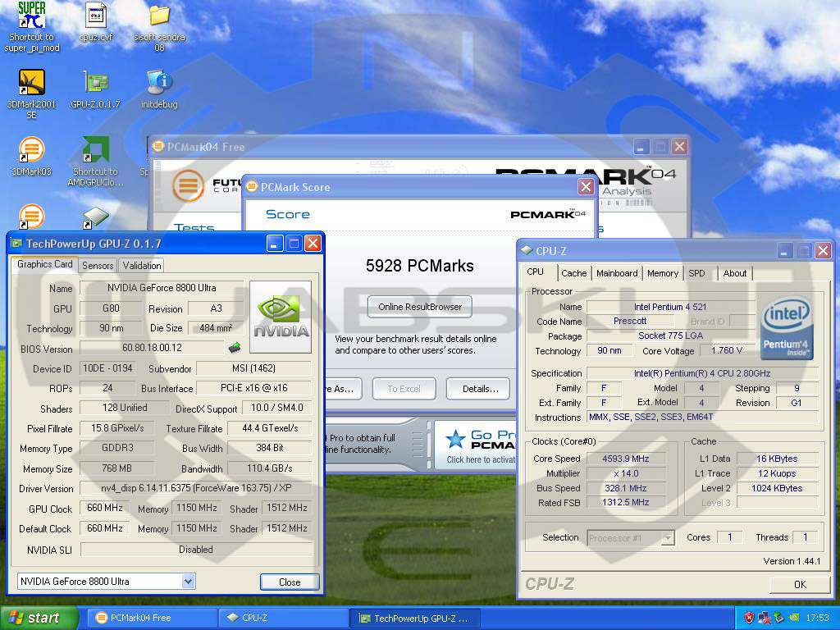The height and width of the screenshot is (630, 840).
Task: Click the GPU-Z title bar icon
Action: click(x=16, y=244)
